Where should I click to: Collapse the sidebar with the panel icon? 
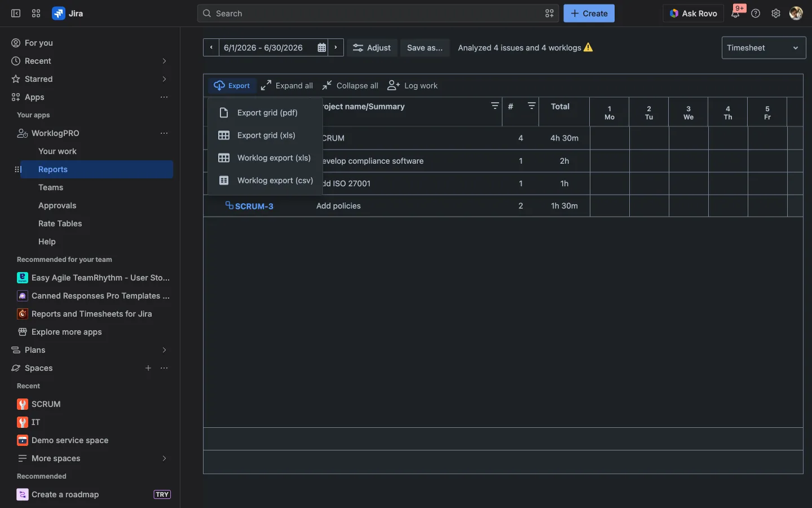[x=16, y=14]
